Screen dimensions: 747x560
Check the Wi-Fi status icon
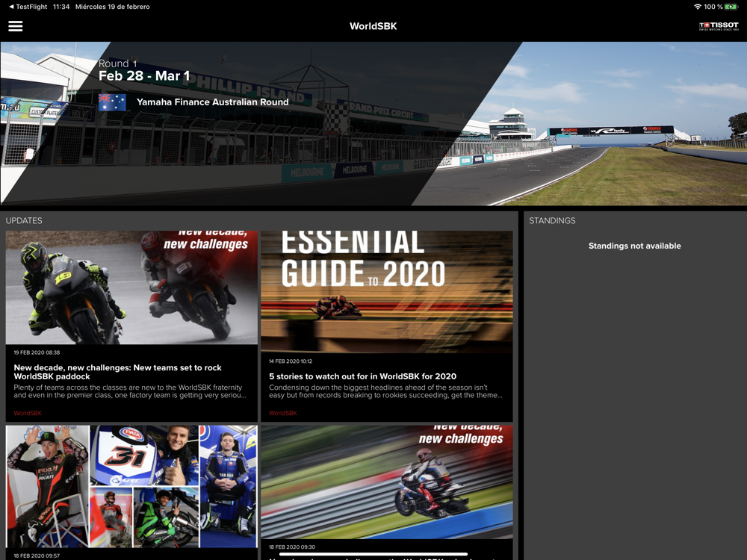pyautogui.click(x=698, y=7)
